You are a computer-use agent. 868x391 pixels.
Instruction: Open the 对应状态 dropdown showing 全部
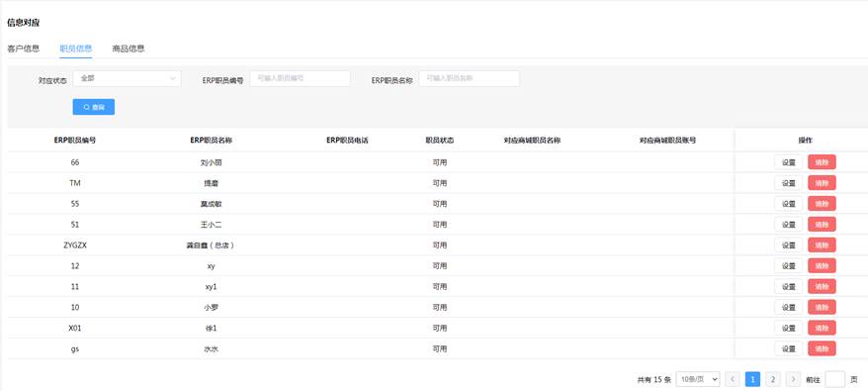127,79
